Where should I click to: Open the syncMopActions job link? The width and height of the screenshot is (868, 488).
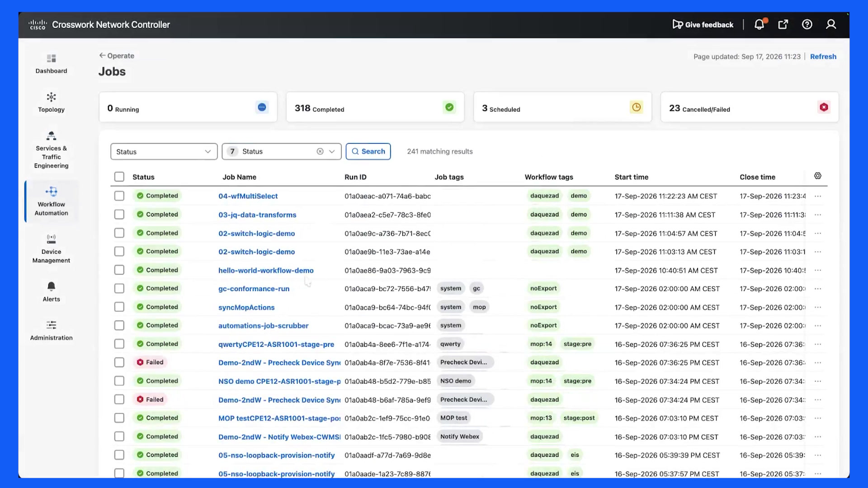point(246,307)
